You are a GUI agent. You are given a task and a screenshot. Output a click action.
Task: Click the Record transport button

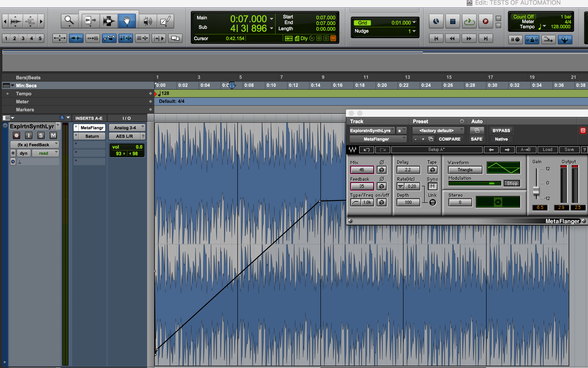click(486, 21)
